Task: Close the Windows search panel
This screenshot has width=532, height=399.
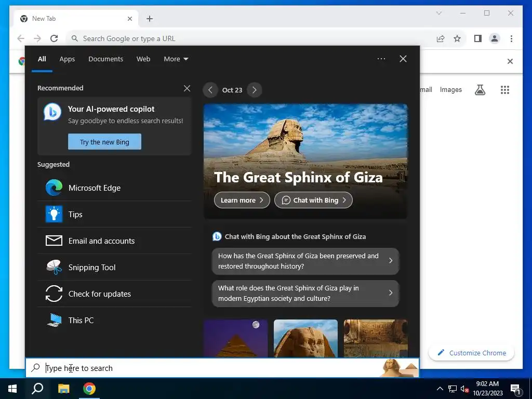Action: [403, 59]
